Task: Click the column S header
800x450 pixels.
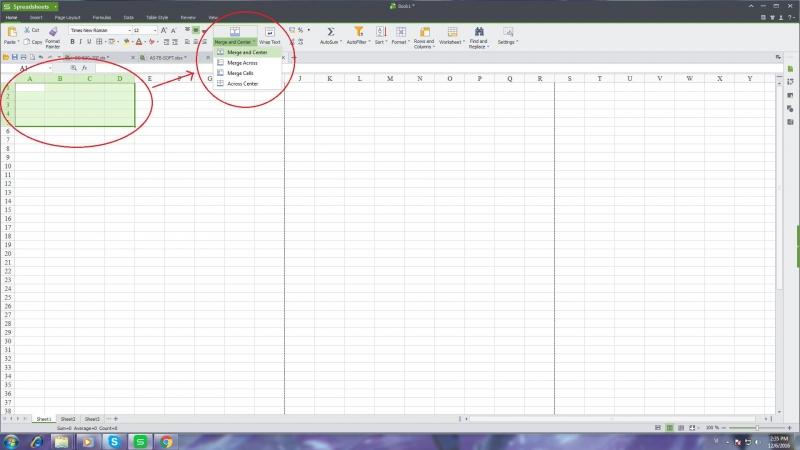Action: point(569,78)
